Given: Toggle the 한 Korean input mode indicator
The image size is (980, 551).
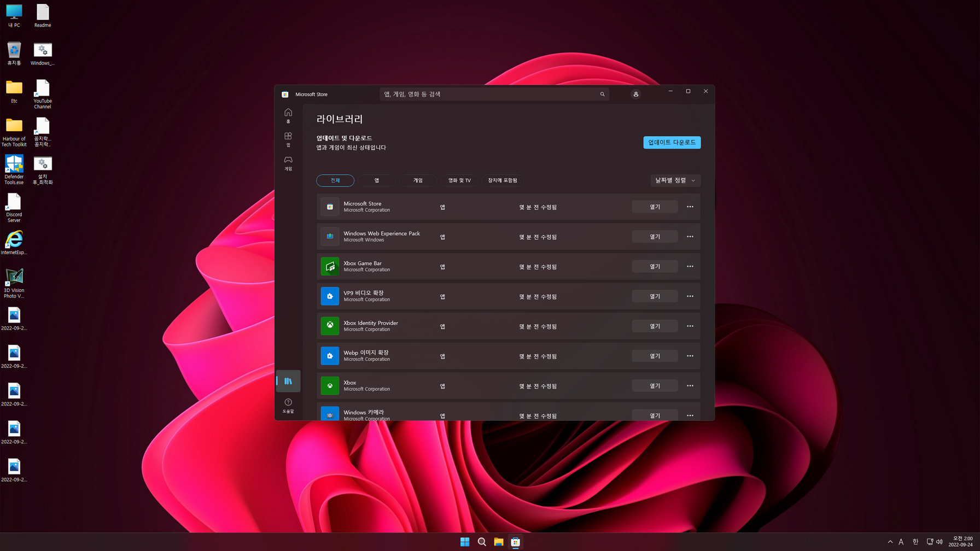Looking at the screenshot, I should pos(915,542).
